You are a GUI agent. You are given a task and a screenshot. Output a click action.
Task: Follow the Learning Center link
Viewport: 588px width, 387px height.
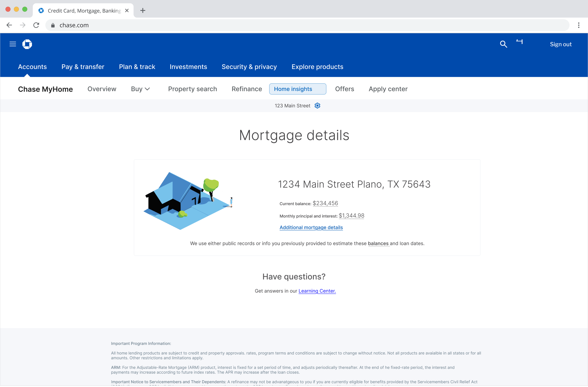pos(317,291)
